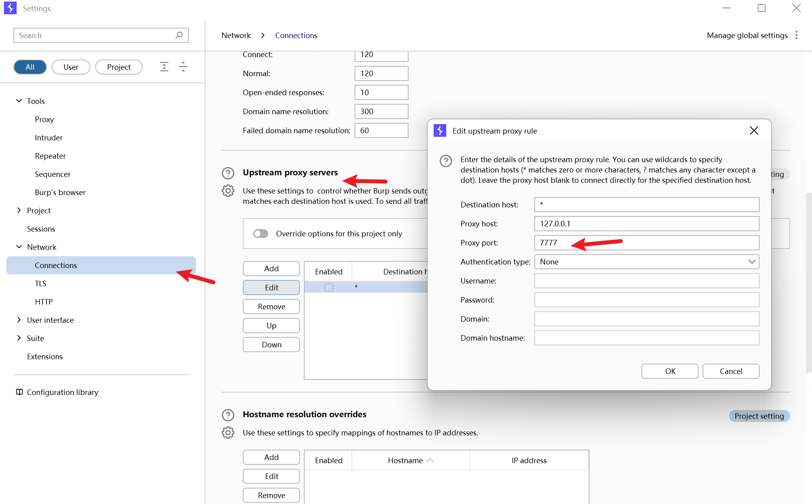Click the collapse all sections icon
This screenshot has height=504, width=812.
click(183, 67)
